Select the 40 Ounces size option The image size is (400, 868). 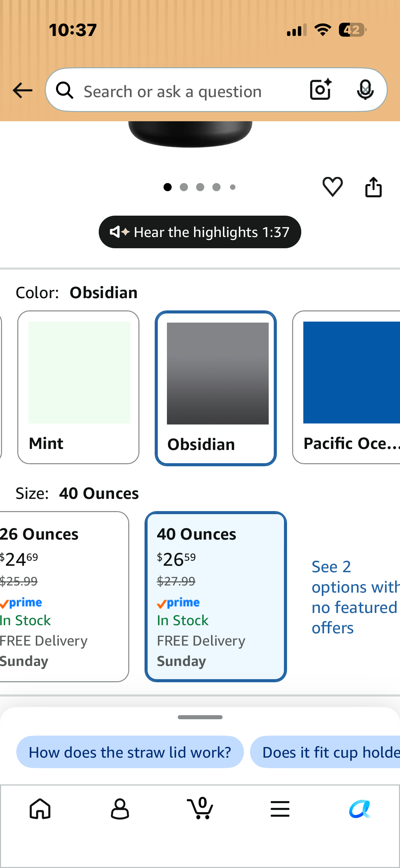(216, 597)
